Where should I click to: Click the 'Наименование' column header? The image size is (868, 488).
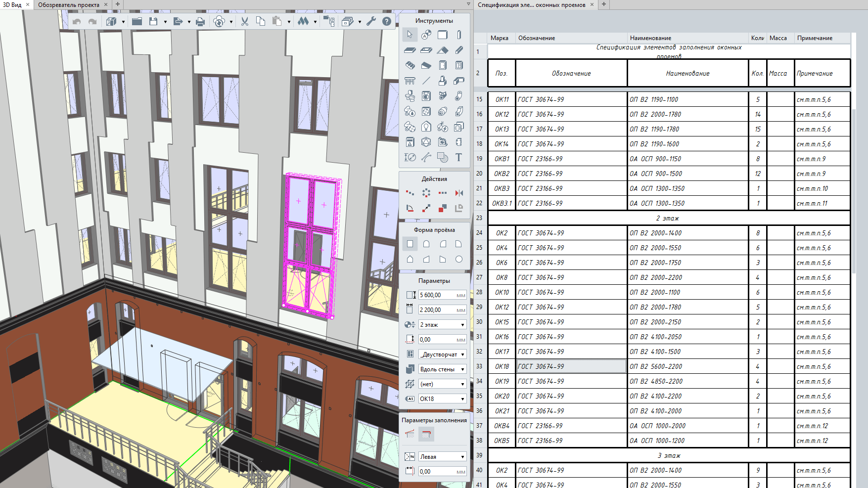650,38
